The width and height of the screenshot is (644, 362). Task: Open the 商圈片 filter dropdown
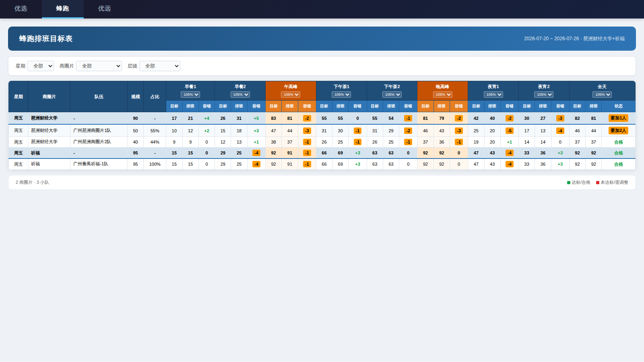click(99, 66)
